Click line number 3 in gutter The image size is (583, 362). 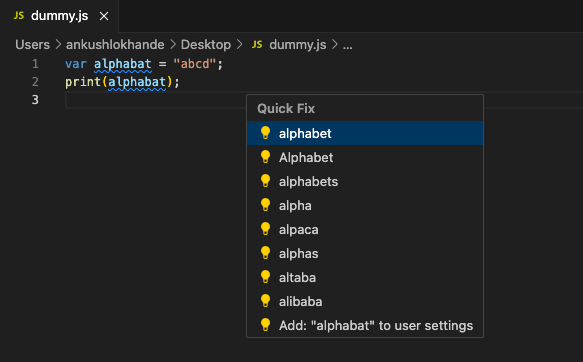[35, 100]
